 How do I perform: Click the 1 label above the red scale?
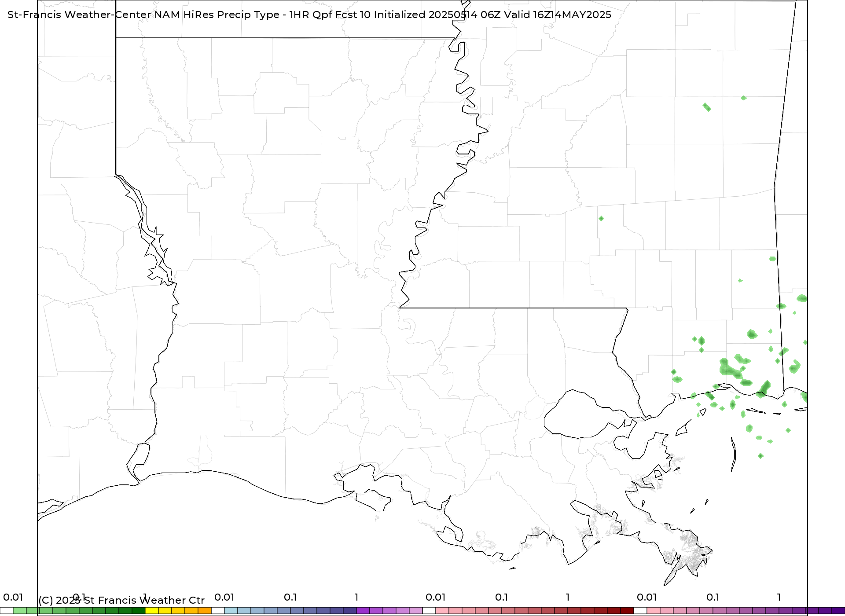(568, 597)
